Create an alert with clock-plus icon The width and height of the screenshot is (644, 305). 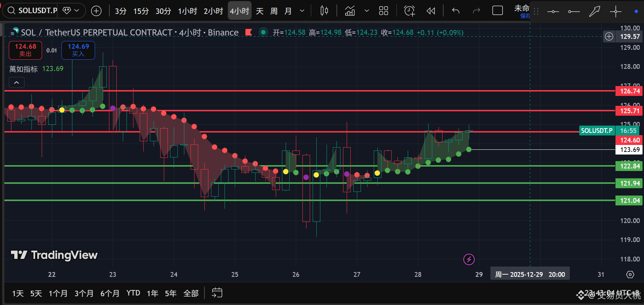coord(409,11)
